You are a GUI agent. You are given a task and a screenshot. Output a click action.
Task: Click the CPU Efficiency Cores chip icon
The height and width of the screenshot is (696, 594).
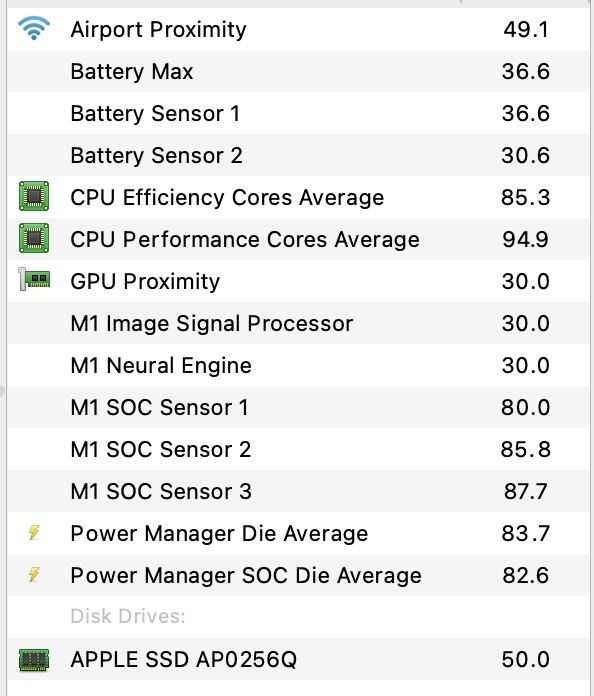[34, 196]
